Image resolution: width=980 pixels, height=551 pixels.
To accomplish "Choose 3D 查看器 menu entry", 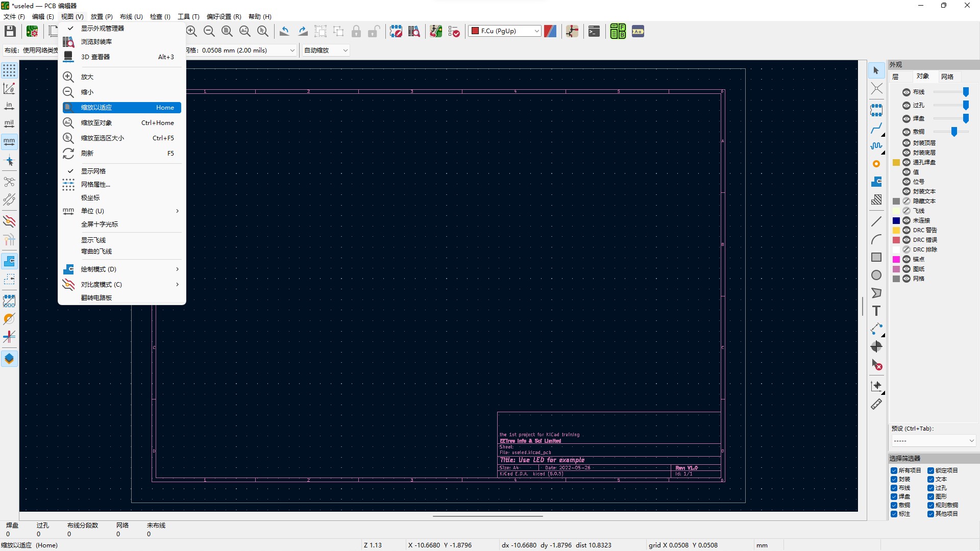I will pos(122,57).
